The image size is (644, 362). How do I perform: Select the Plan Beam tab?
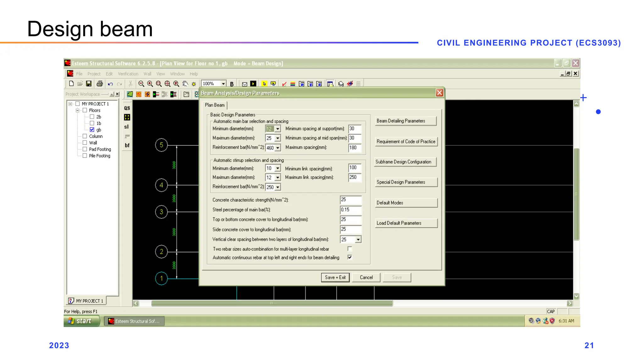click(215, 105)
